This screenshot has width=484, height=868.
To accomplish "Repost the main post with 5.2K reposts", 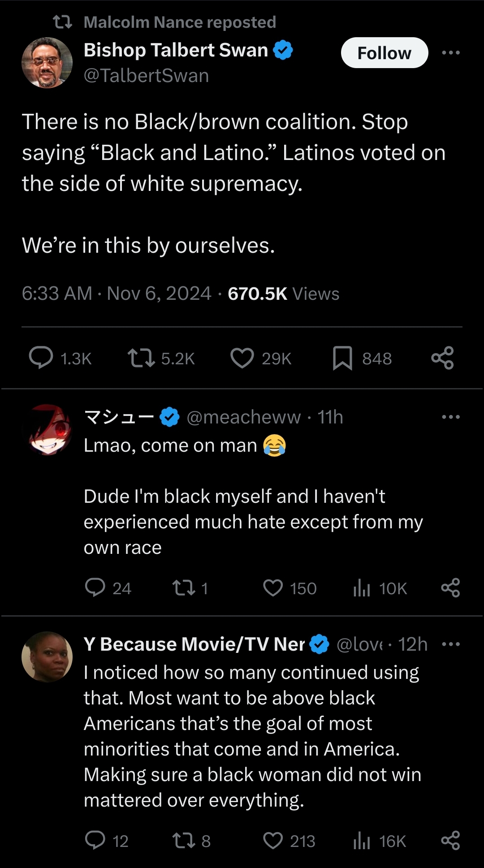I will pos(141,358).
